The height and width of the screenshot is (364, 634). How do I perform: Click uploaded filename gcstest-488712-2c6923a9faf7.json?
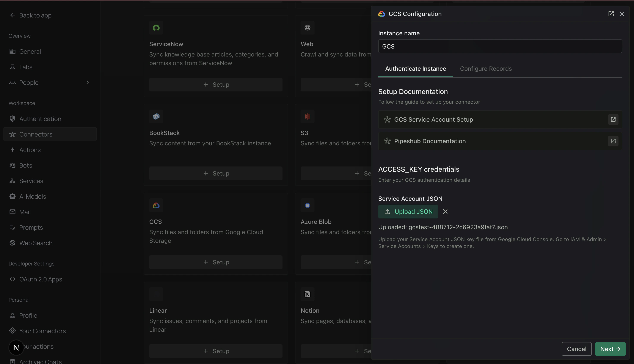458,227
